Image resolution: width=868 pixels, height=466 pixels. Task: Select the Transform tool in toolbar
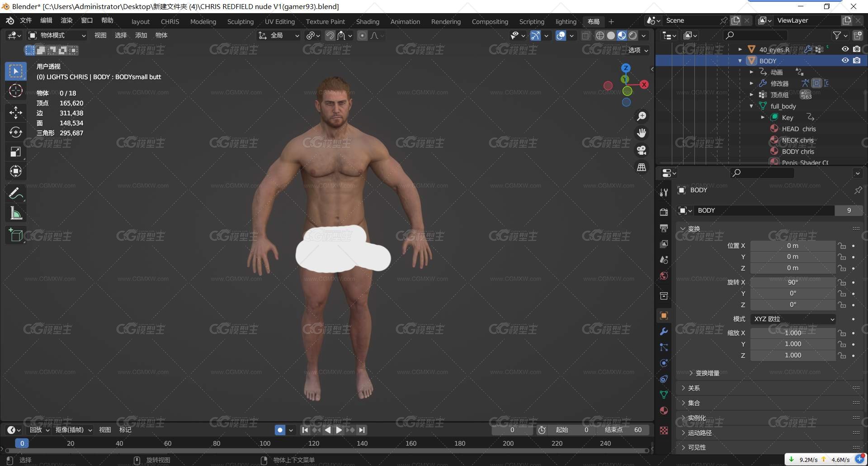[16, 171]
